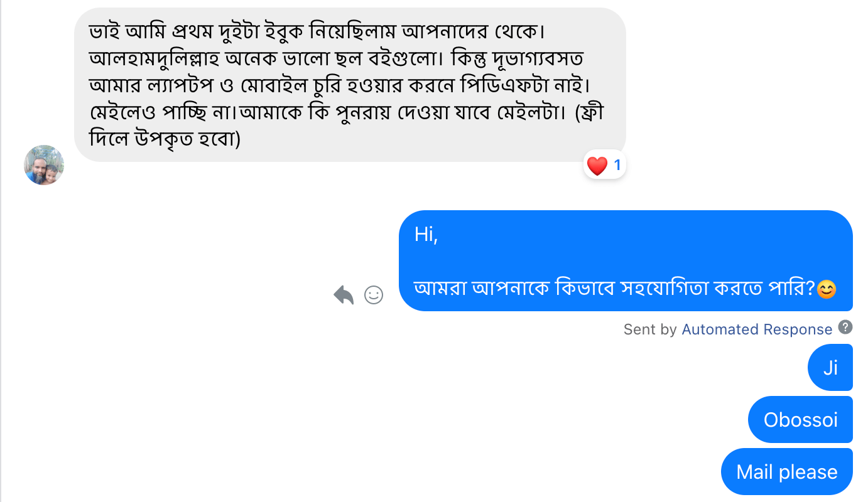Click the reply arrow icon
The height and width of the screenshot is (502, 868).
pos(344,294)
